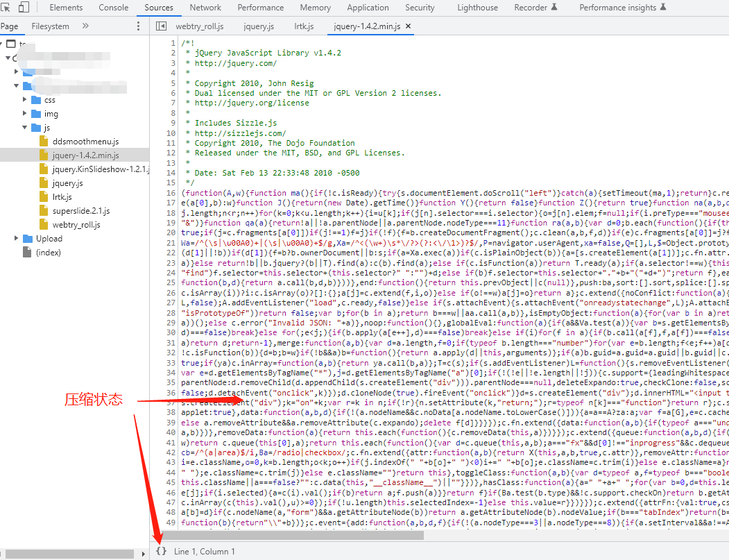Click the editor horizontal scrollbar
The width and height of the screenshot is (729, 560).
(291, 535)
